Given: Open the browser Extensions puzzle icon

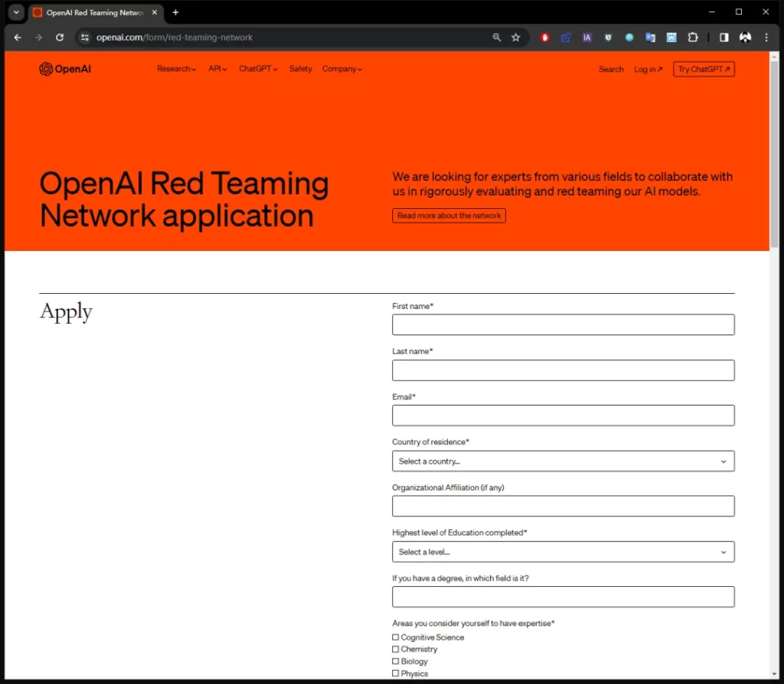Looking at the screenshot, I should [x=693, y=37].
